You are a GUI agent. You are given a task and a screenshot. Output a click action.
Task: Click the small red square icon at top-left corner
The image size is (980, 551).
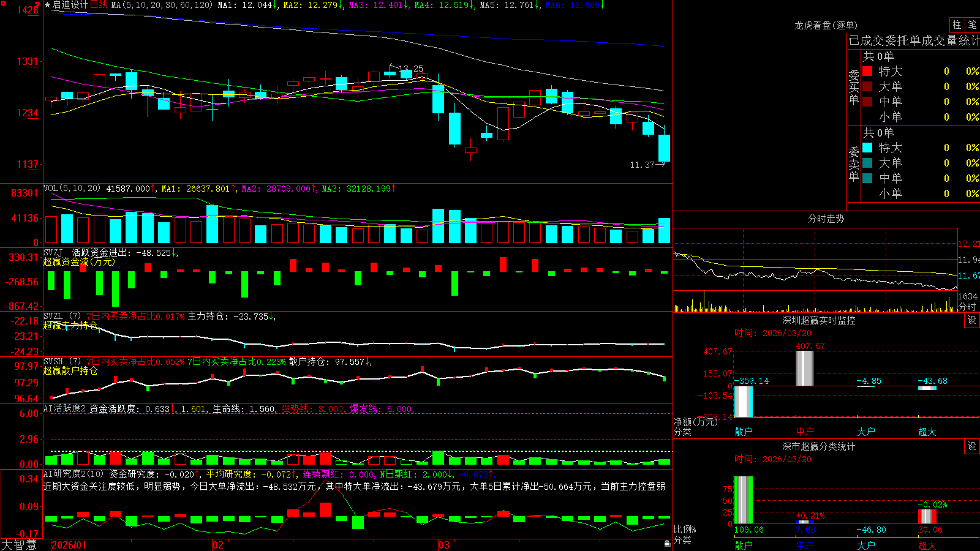[4, 4]
